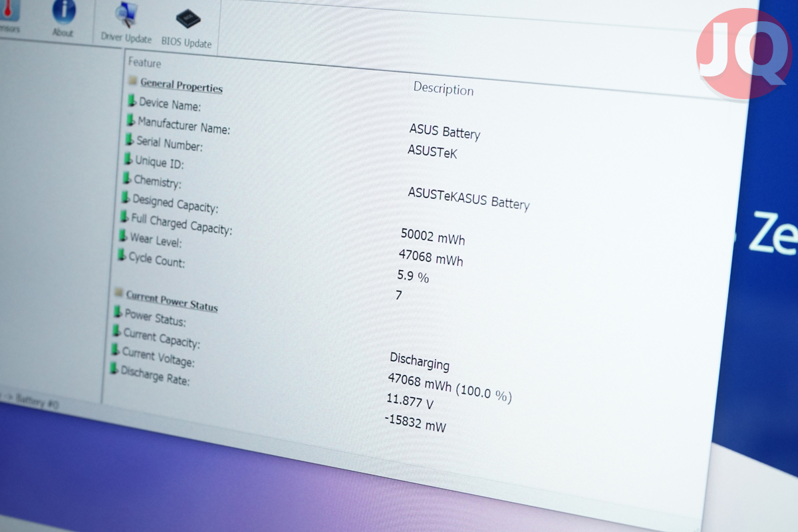Click the 'ASUSTeK' manufacturer value

[x=432, y=152]
